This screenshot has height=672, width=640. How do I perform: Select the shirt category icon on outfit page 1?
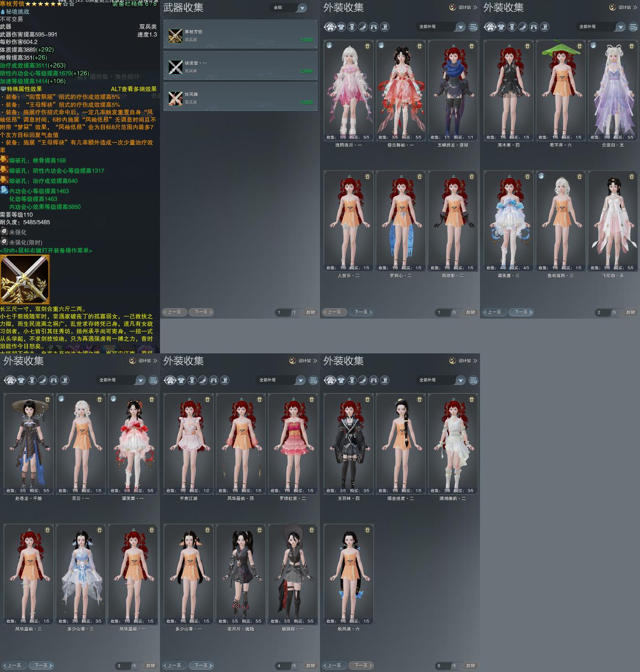pyautogui.click(x=341, y=27)
